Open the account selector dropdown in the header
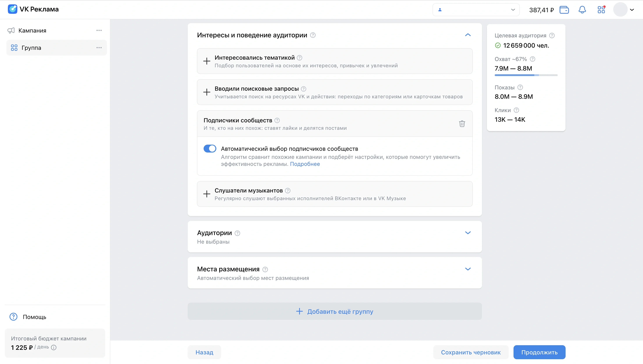This screenshot has width=643, height=364. tap(476, 10)
